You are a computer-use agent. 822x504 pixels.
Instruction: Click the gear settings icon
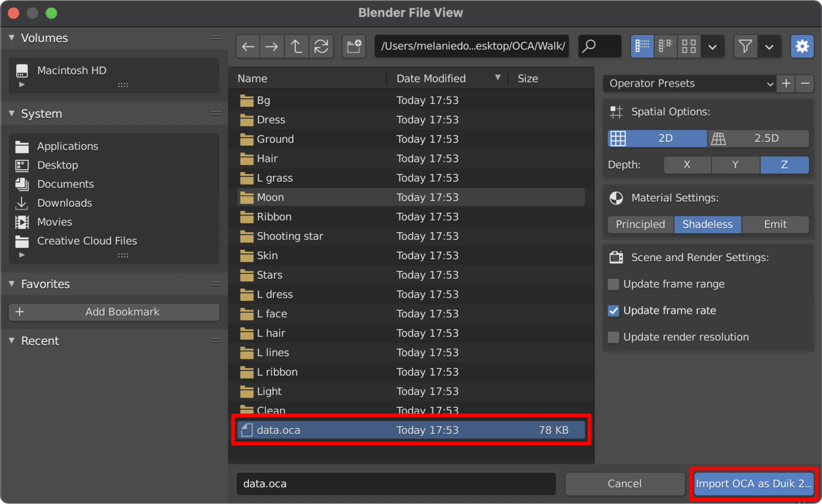coord(802,46)
